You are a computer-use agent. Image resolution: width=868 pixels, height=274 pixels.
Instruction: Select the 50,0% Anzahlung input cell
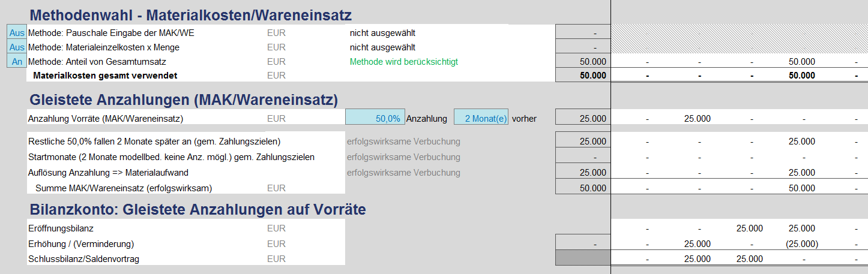(x=375, y=119)
